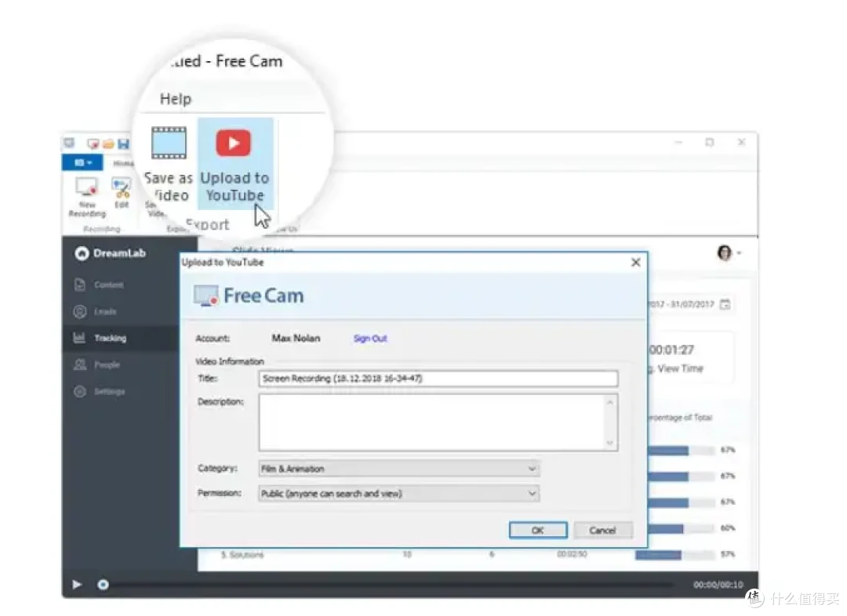Minimize the Free Cam window
This screenshot has height=616, width=847.
(678, 142)
